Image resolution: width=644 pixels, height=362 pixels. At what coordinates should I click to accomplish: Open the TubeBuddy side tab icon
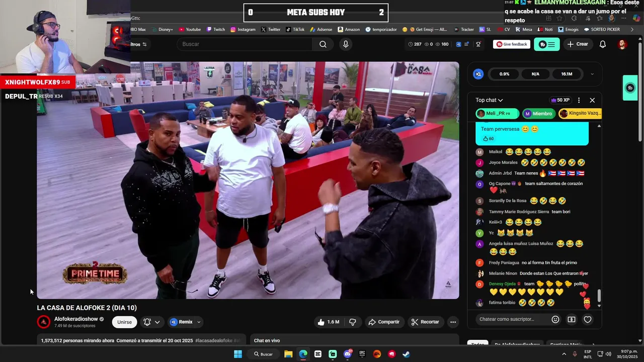click(x=630, y=88)
